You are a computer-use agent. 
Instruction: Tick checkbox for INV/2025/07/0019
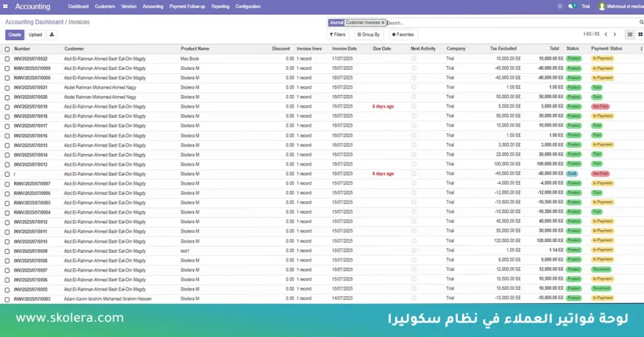[7, 107]
